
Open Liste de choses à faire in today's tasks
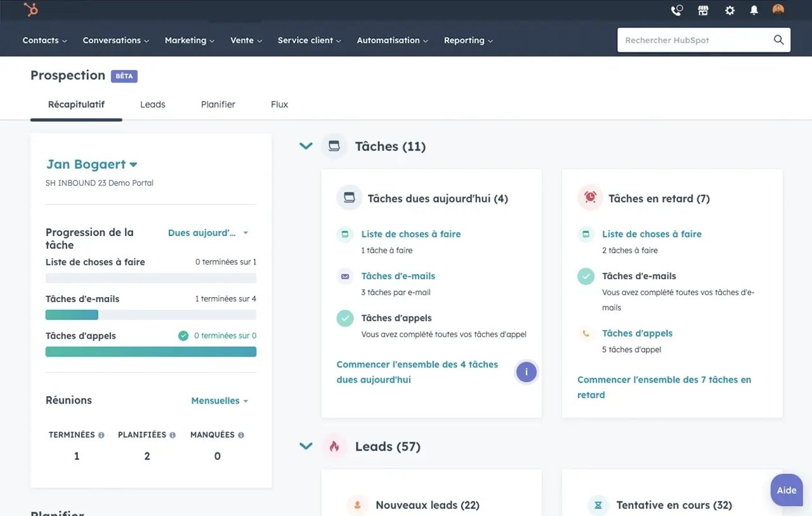pyautogui.click(x=411, y=234)
